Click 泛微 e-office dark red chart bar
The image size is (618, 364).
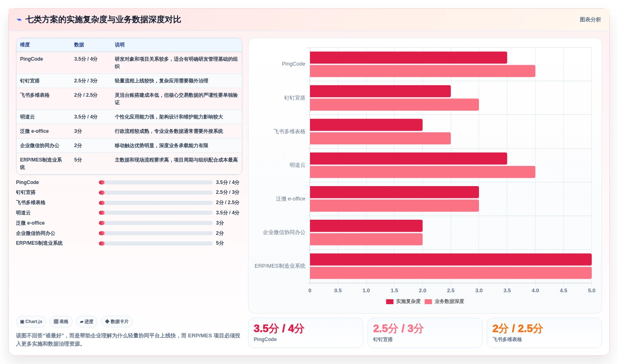click(395, 192)
